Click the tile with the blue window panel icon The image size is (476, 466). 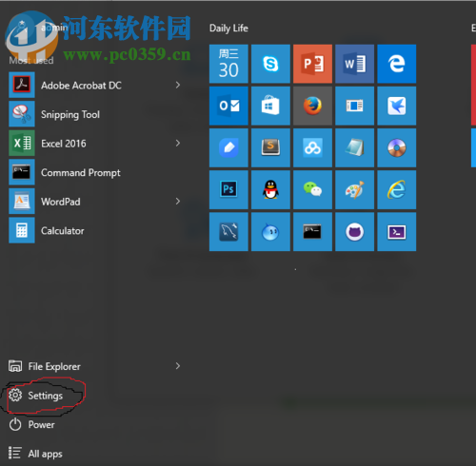[x=354, y=106]
